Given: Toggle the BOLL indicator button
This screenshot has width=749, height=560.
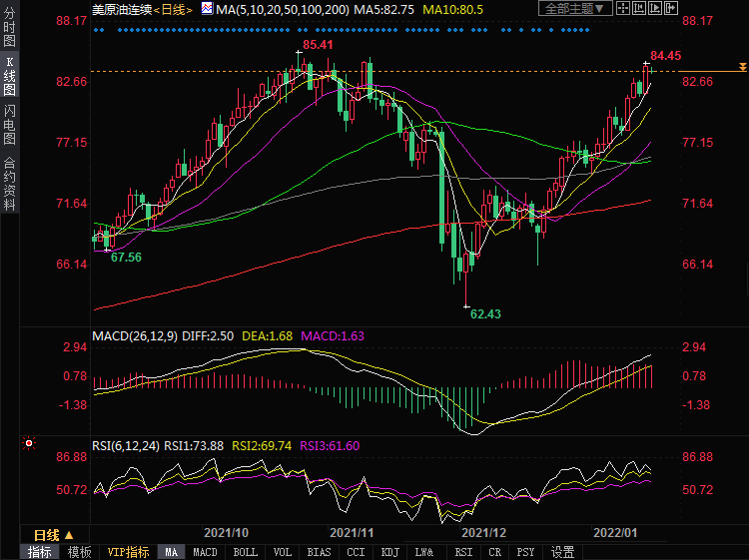Looking at the screenshot, I should coord(245,552).
